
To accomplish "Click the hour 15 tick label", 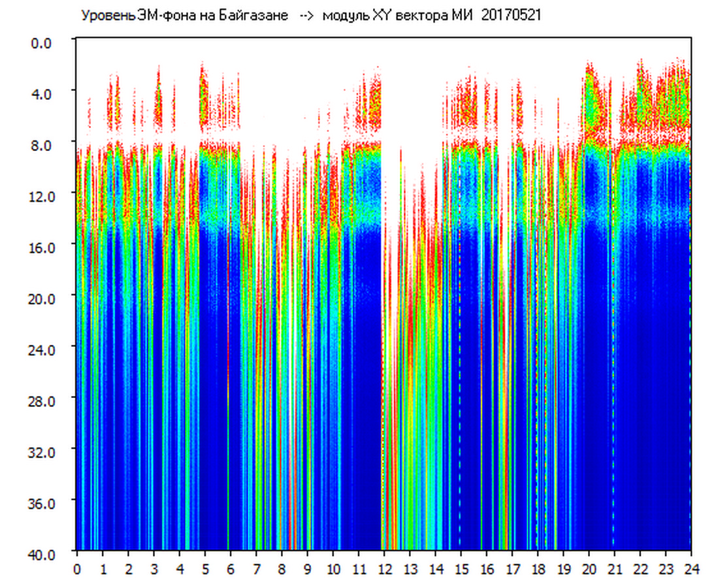I will click(461, 569).
